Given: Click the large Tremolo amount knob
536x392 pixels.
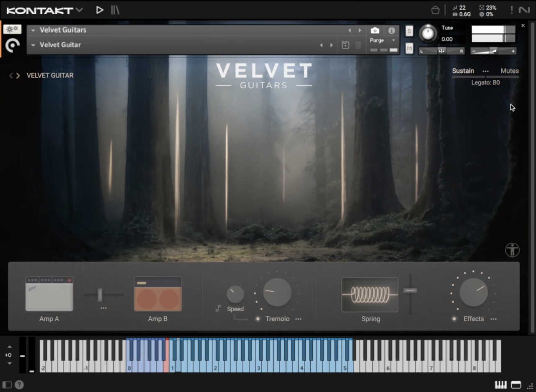Looking at the screenshot, I should click(277, 292).
